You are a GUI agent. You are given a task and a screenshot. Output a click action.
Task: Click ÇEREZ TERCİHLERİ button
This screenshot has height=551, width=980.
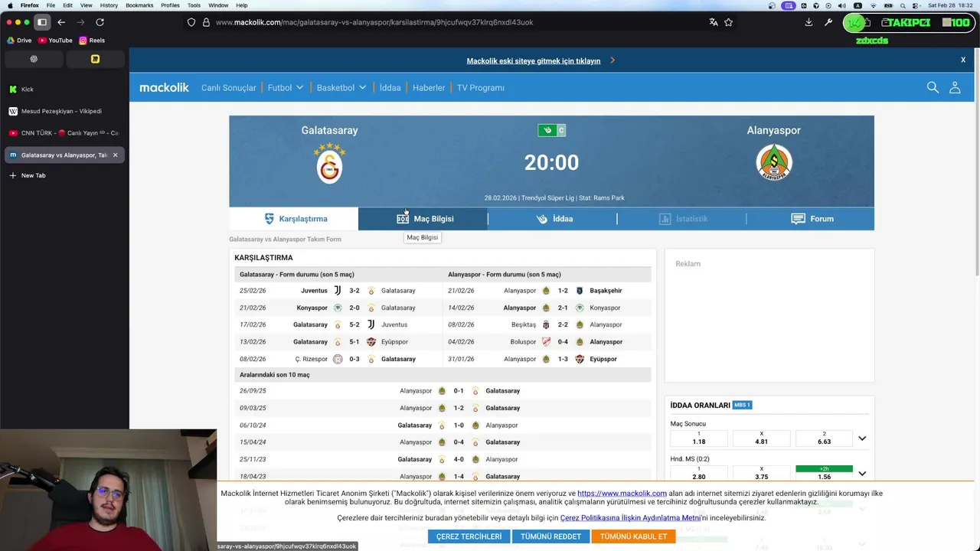coord(469,536)
